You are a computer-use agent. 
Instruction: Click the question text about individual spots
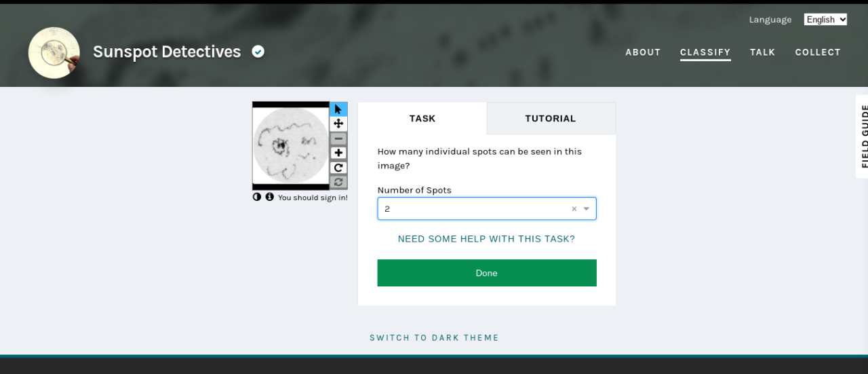pos(479,158)
